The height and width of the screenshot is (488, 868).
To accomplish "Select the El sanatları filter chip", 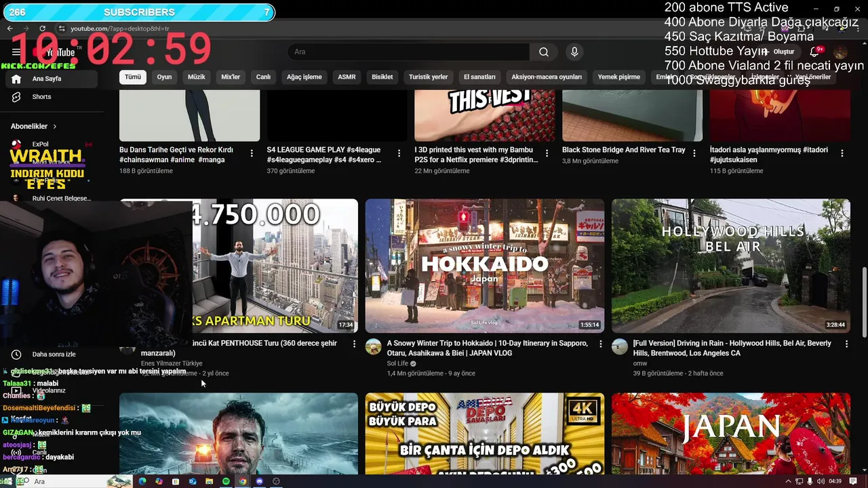I will point(479,77).
